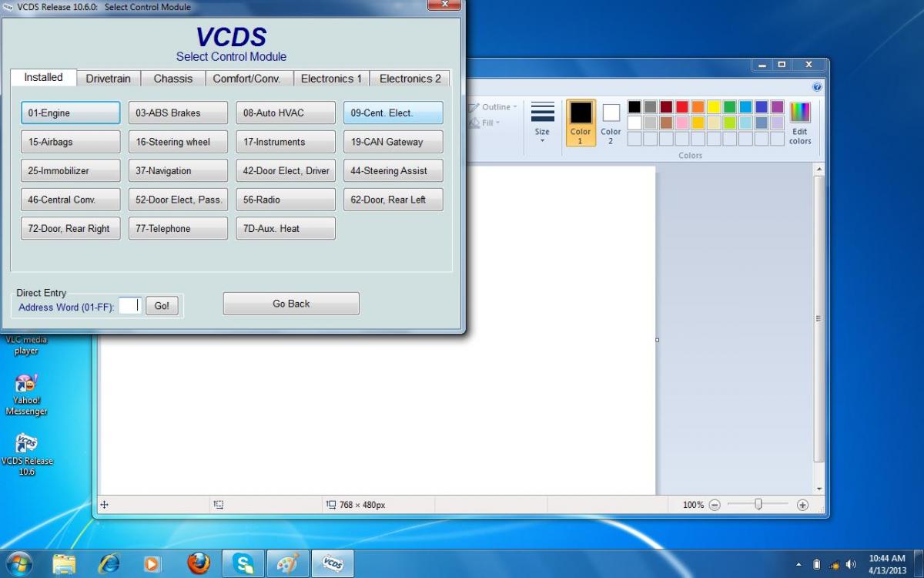
Task: Select Color 2 in Paint
Action: (611, 123)
